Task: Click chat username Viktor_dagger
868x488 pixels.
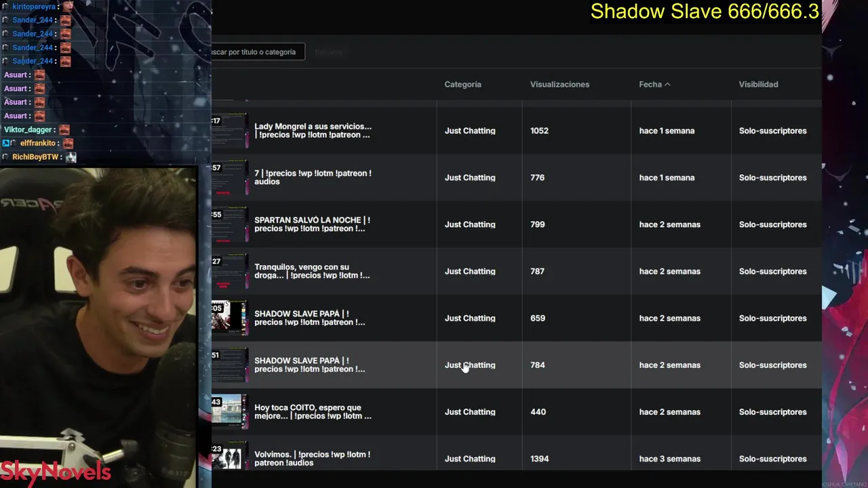Action: [x=28, y=129]
